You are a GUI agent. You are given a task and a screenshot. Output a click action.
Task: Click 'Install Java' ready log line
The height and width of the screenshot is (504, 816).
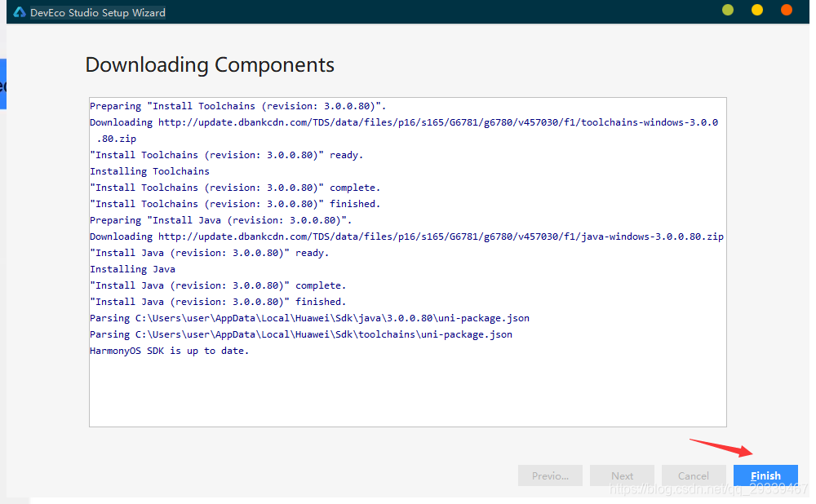209,253
